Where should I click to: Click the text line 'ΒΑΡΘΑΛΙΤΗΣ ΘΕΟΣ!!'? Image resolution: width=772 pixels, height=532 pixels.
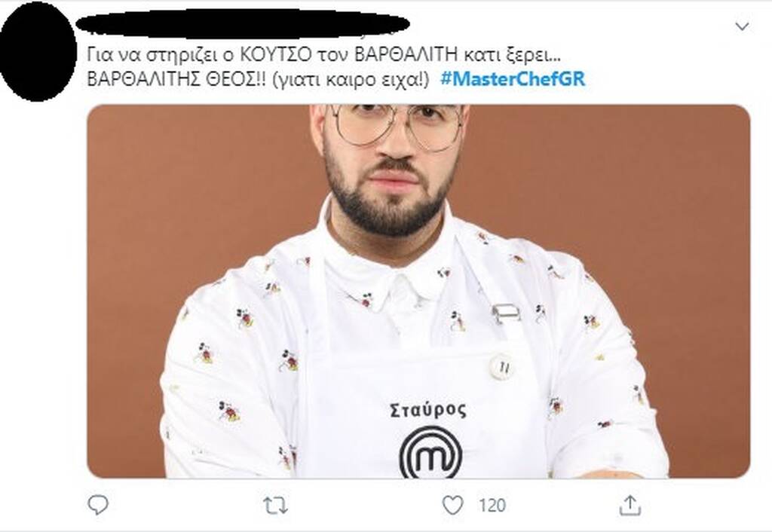coord(176,79)
